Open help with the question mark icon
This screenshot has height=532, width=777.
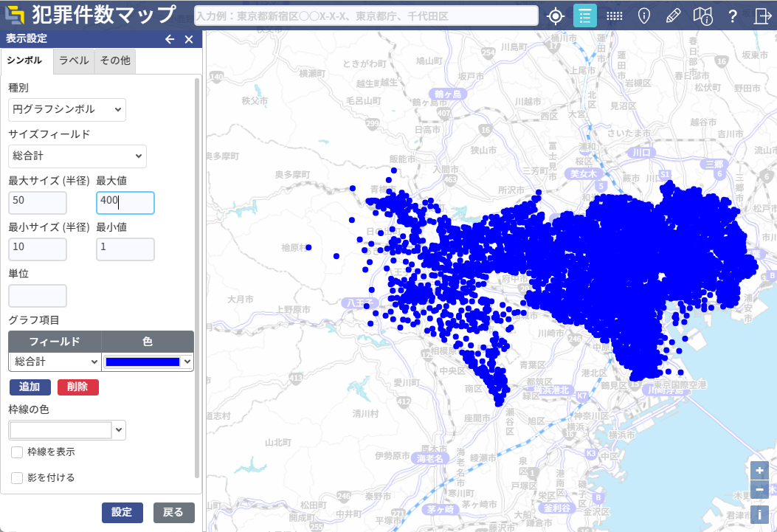coord(733,16)
